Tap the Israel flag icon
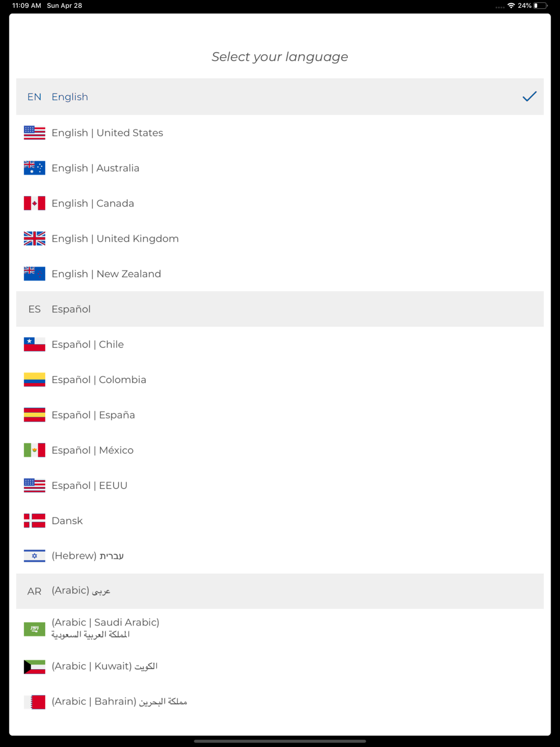 pos(34,556)
